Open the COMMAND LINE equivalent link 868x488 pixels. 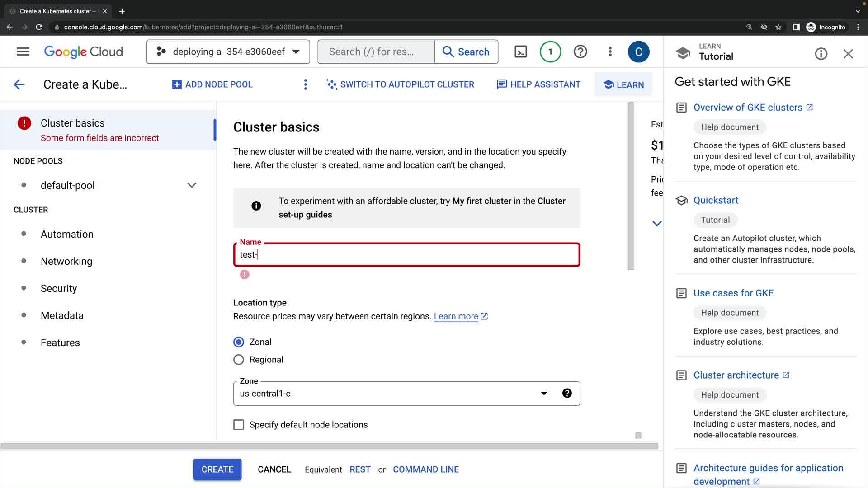[x=425, y=469]
